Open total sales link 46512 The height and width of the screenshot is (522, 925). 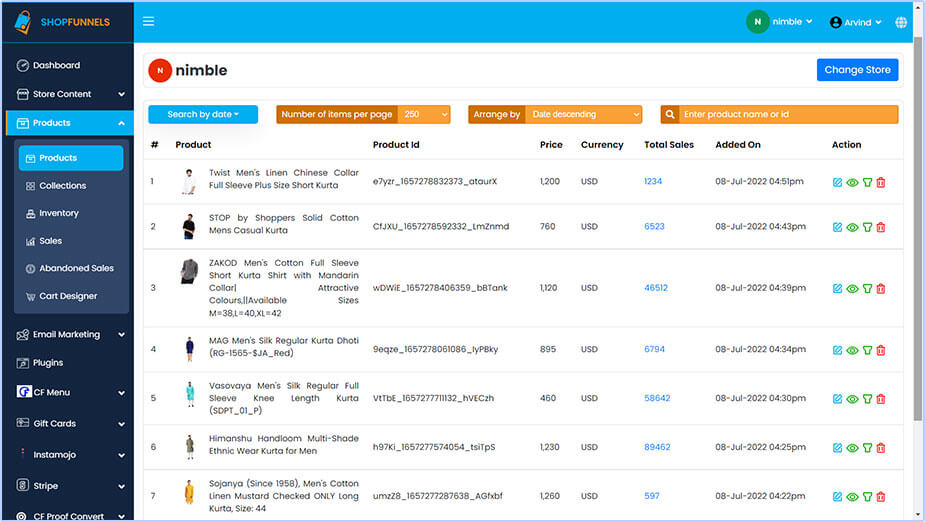656,288
